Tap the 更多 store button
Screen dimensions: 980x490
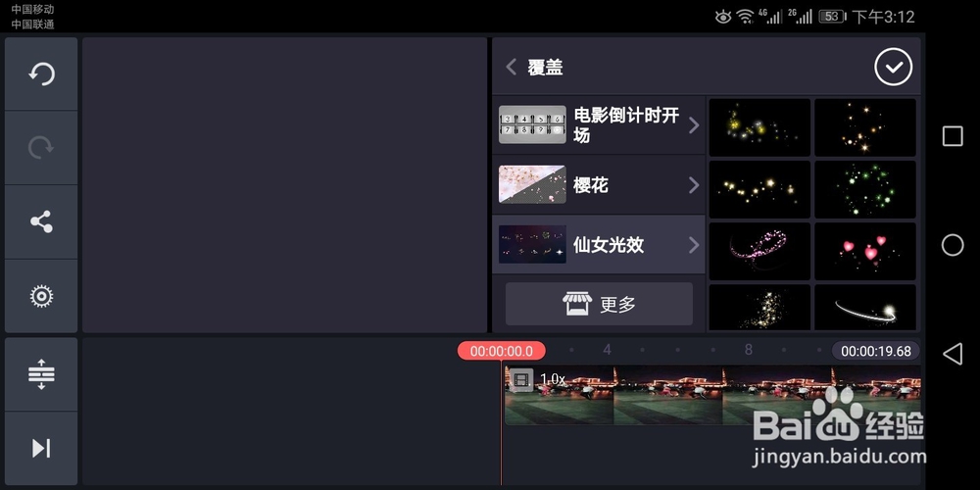599,304
